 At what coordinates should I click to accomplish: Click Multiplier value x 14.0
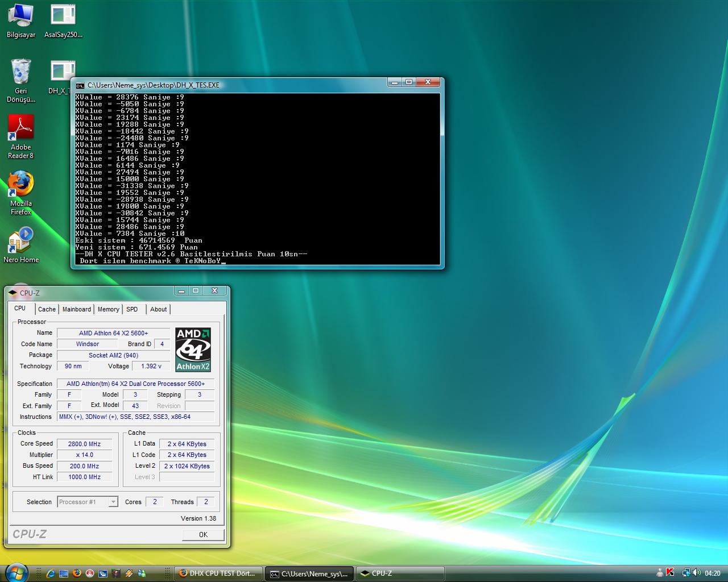pyautogui.click(x=84, y=455)
